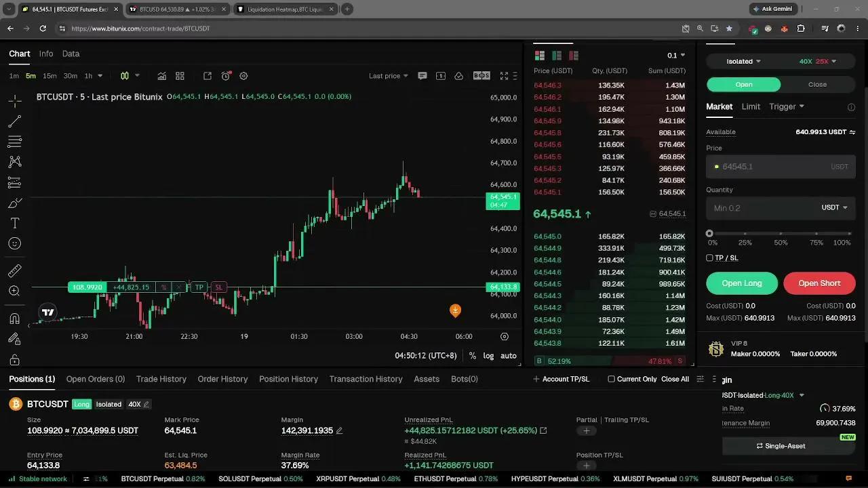Screen dimensions: 868x488
Task: Open chart settings gear
Action: [x=244, y=76]
